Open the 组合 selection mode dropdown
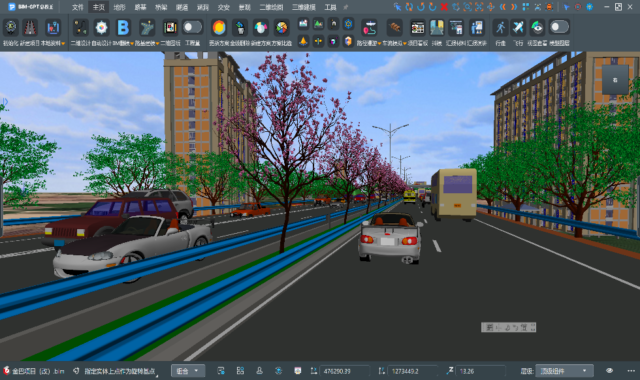640x380 pixels. coord(187,371)
